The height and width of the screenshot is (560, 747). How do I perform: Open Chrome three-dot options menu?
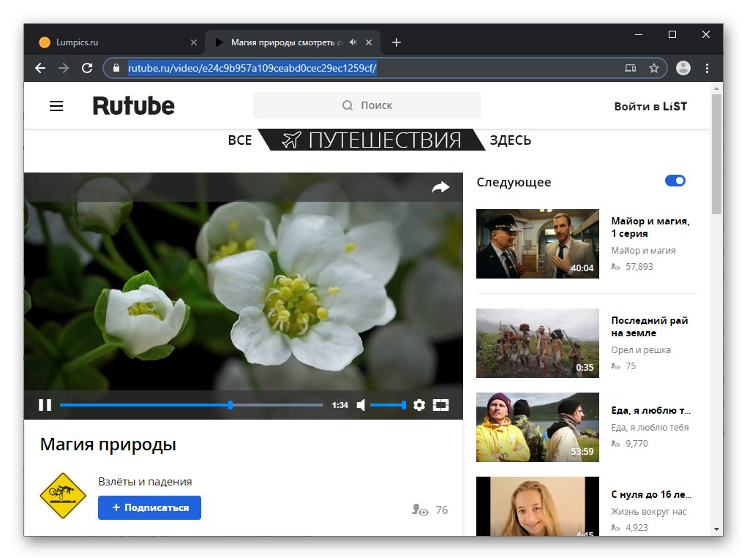[707, 68]
